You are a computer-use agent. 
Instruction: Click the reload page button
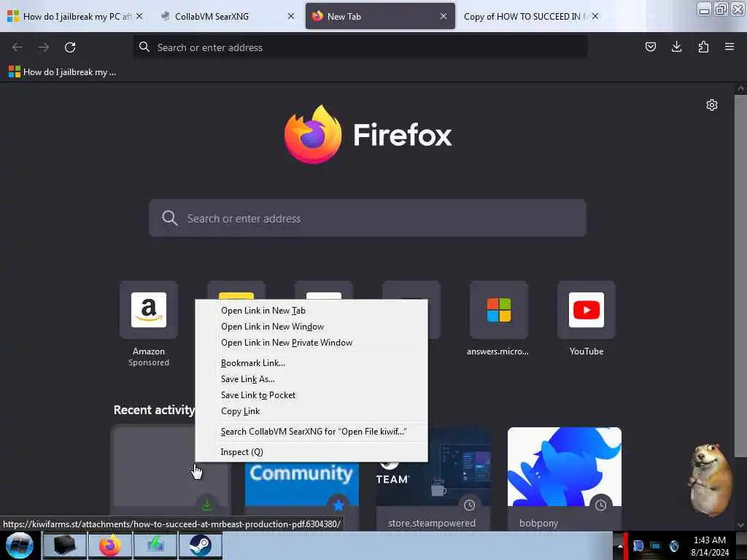click(x=70, y=47)
